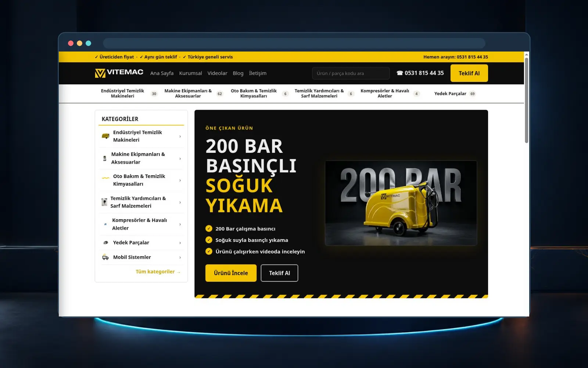Click the red window dot in the browser frame

(x=71, y=43)
